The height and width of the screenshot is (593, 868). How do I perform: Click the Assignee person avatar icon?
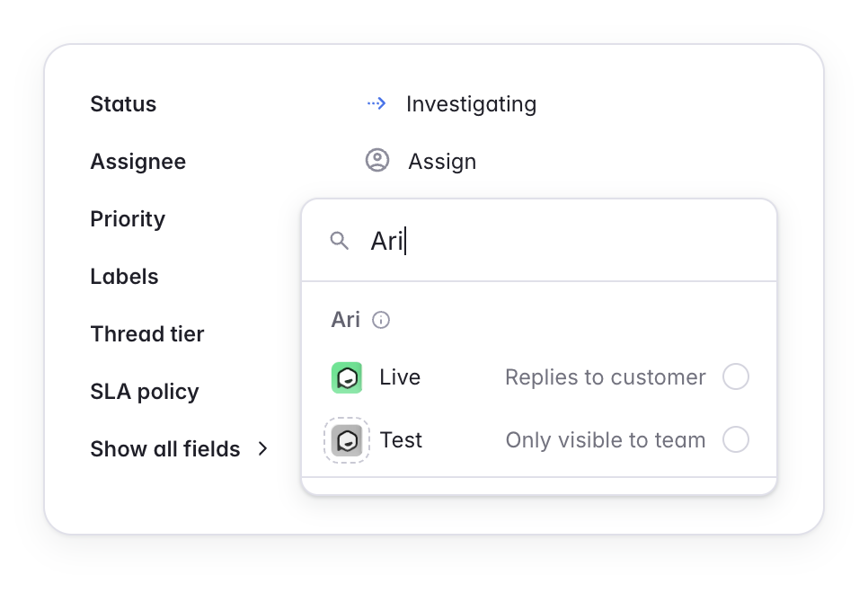(377, 161)
